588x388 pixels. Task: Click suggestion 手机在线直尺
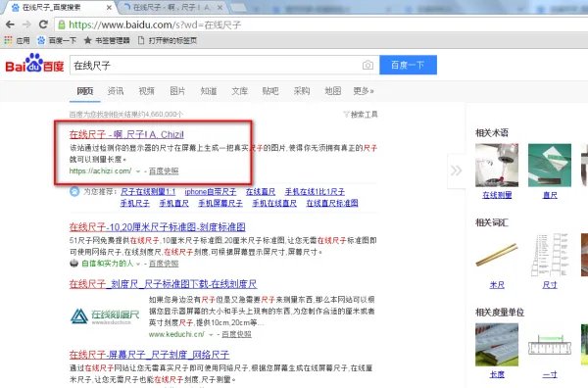(274, 203)
